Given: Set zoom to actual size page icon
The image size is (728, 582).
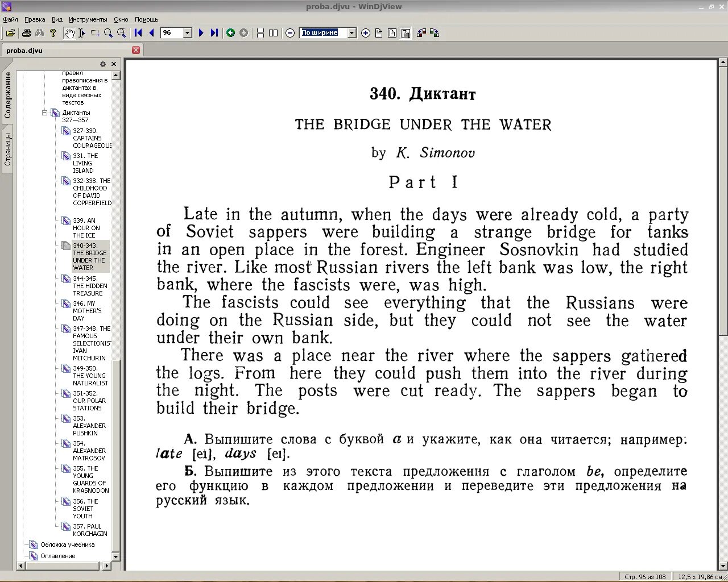Looking at the screenshot, I should pos(379,33).
